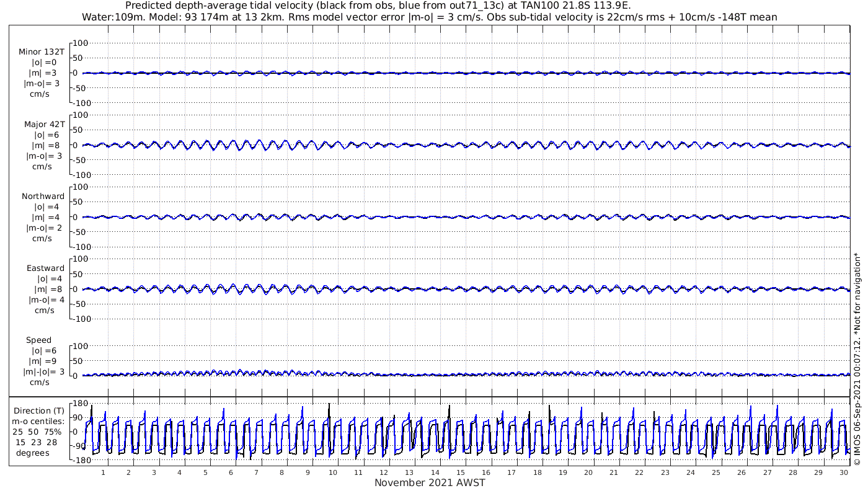Click the '25 50 75%' centile header
Image resolution: width=868 pixels, height=496 pixels.
[38, 432]
